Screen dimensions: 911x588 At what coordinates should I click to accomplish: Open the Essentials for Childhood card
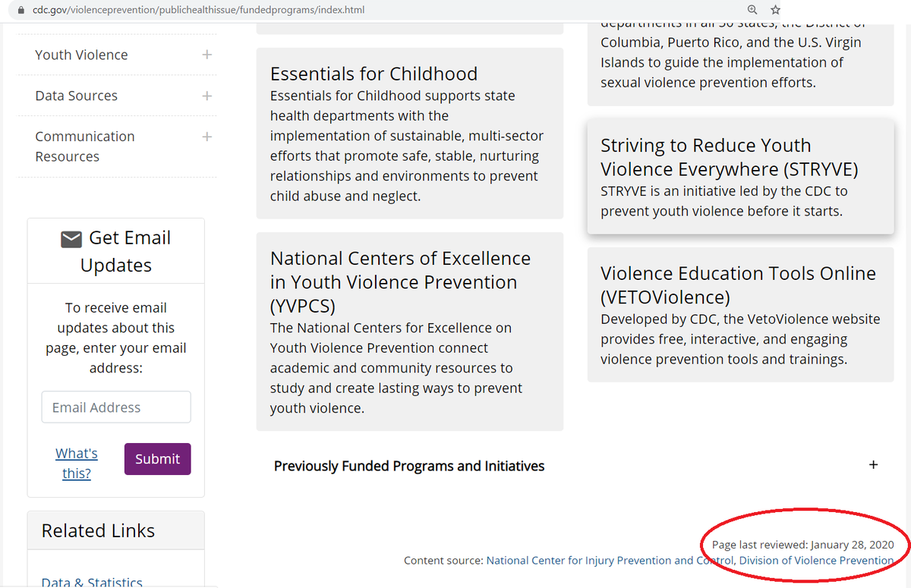410,134
